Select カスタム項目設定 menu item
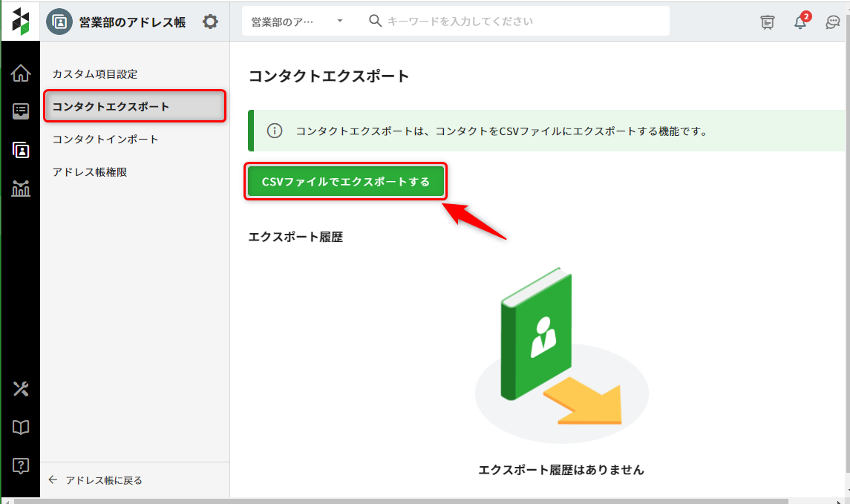850x504 pixels. (x=95, y=74)
